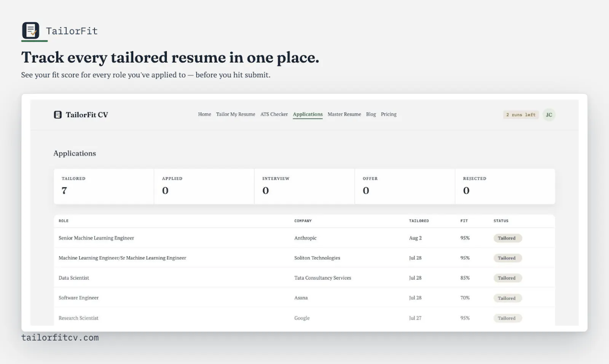
Task: Click the '2 runs left' badge
Action: pos(521,114)
